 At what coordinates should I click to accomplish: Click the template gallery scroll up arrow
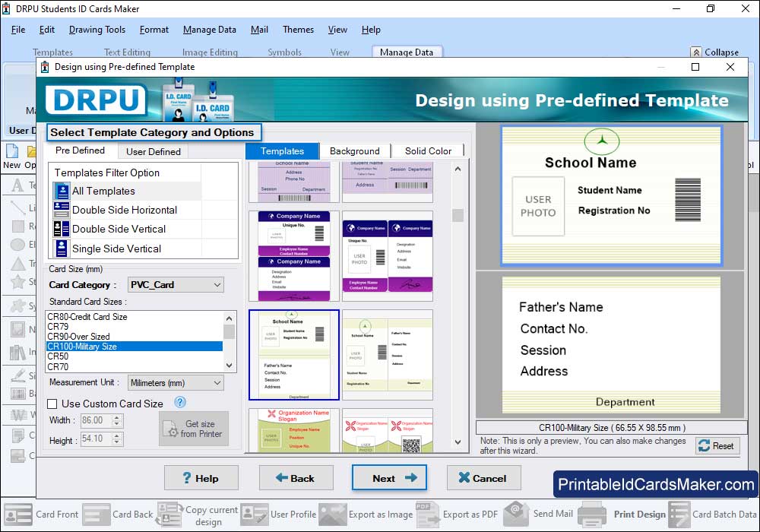click(458, 169)
